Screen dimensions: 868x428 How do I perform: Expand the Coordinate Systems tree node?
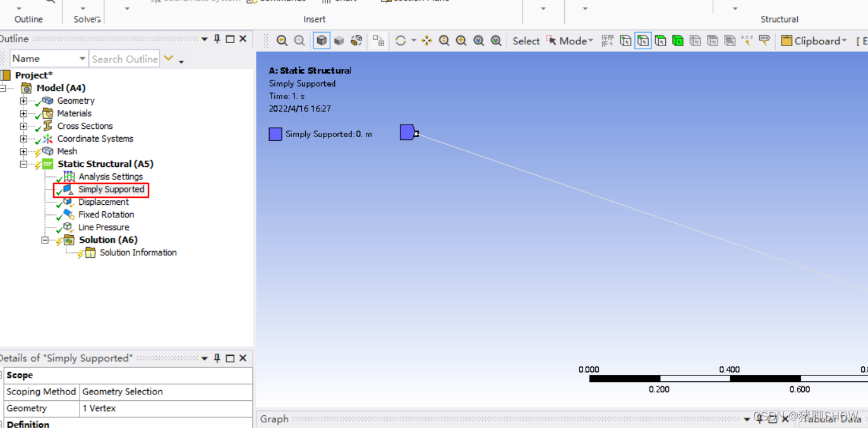point(23,139)
